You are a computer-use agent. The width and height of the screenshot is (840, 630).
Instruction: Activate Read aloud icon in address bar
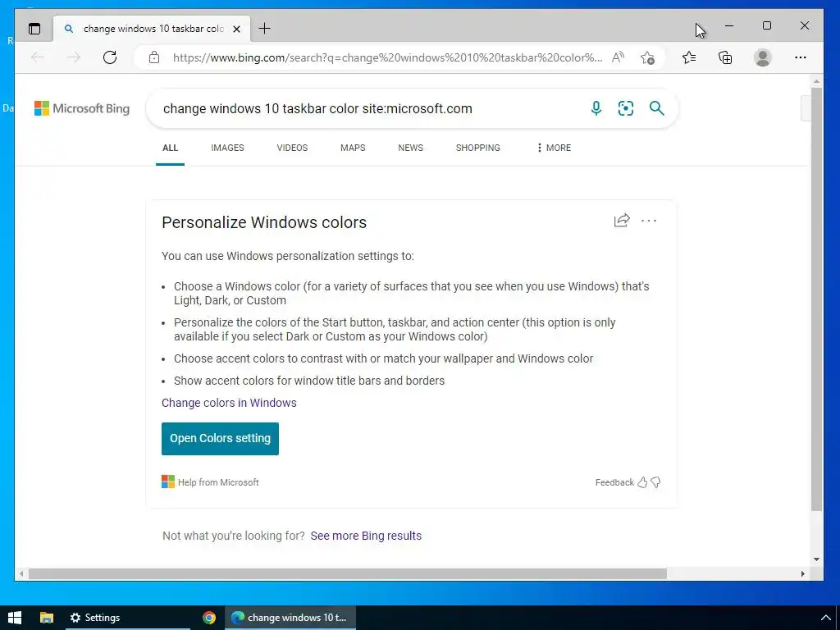point(619,57)
